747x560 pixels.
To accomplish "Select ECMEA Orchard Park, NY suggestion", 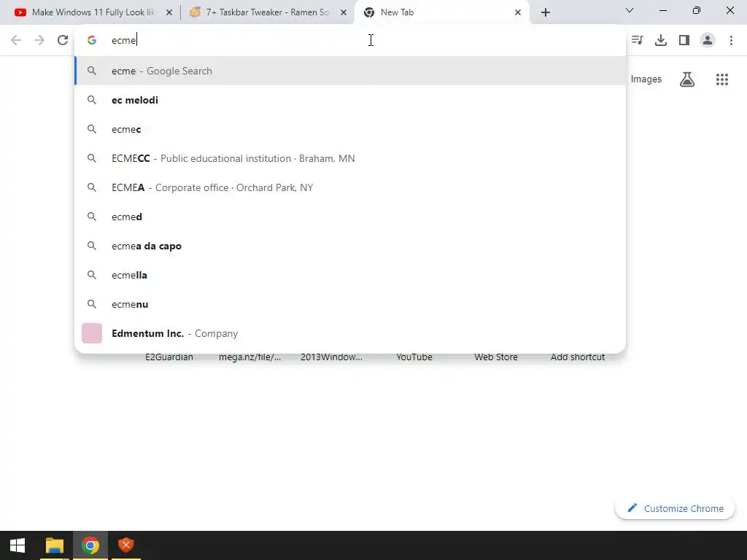I will [x=350, y=187].
